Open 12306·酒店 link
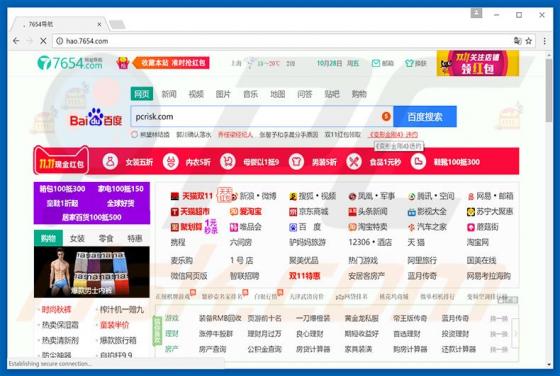Viewport: 560px width, 376px height. pyautogui.click(x=370, y=242)
